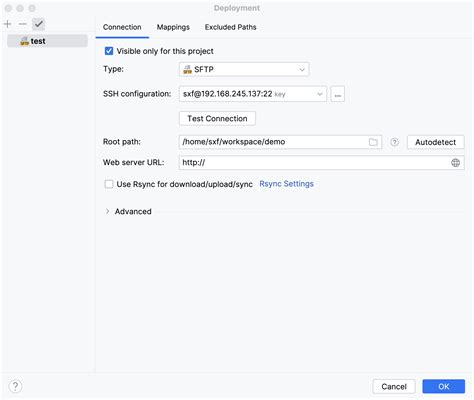The width and height of the screenshot is (474, 400).
Task: Enable Use Rsync for download/upload/sync
Action: (109, 184)
